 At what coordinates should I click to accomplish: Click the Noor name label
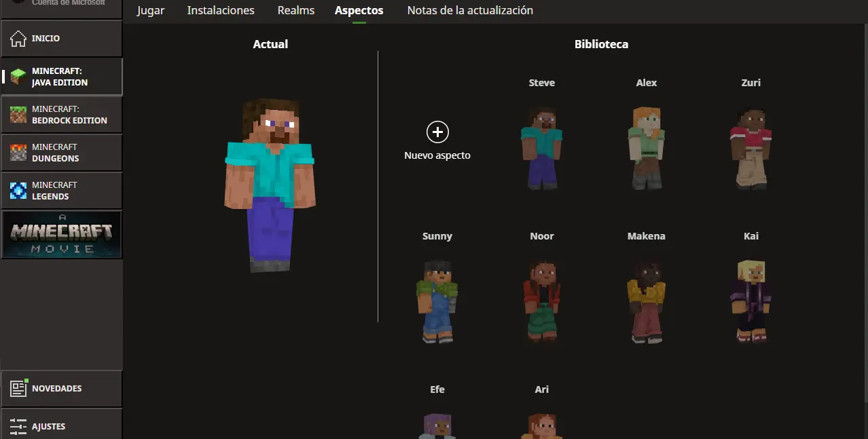pyautogui.click(x=542, y=236)
